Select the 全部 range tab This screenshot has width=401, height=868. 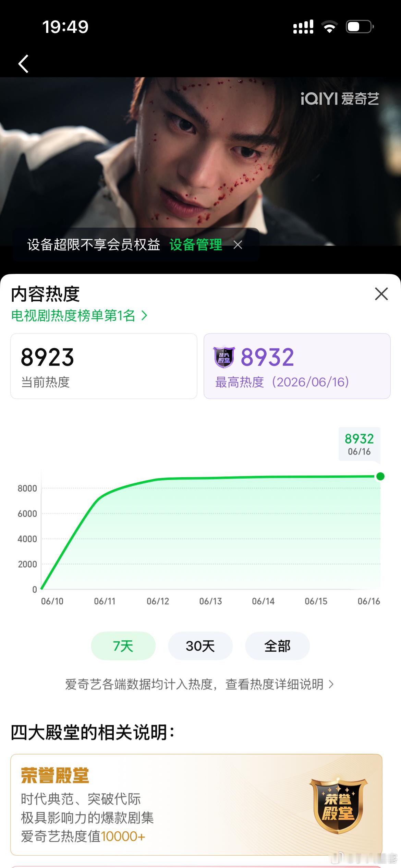tap(278, 646)
